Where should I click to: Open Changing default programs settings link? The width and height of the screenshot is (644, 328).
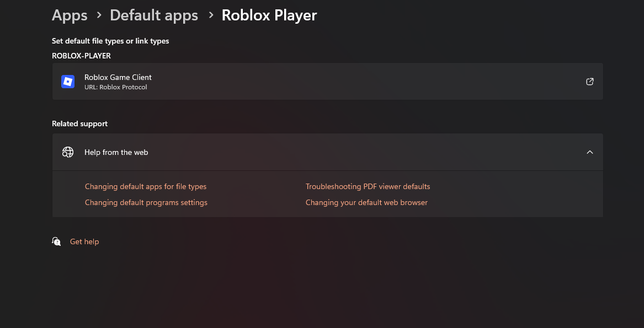pos(146,202)
